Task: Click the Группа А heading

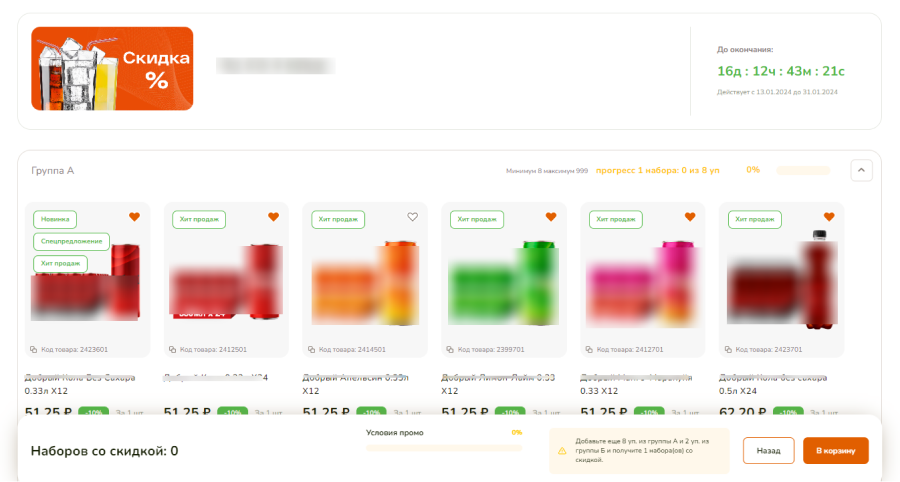Action: pyautogui.click(x=52, y=170)
